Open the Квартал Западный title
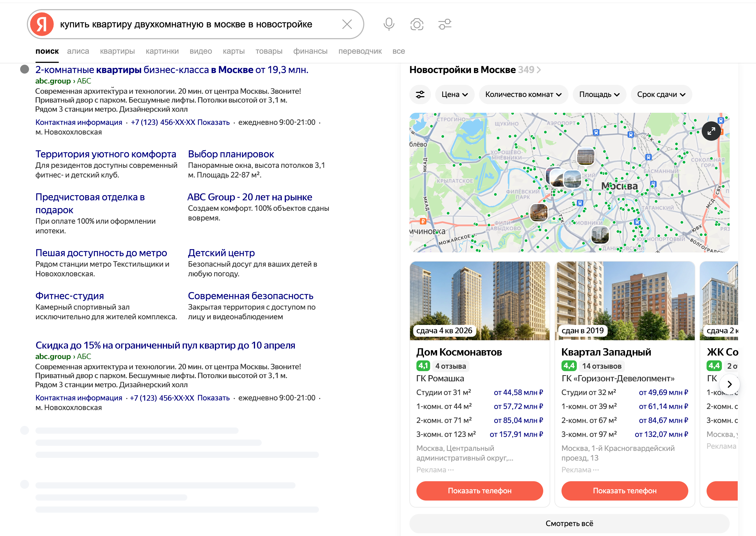This screenshot has height=536, width=756. click(x=606, y=352)
